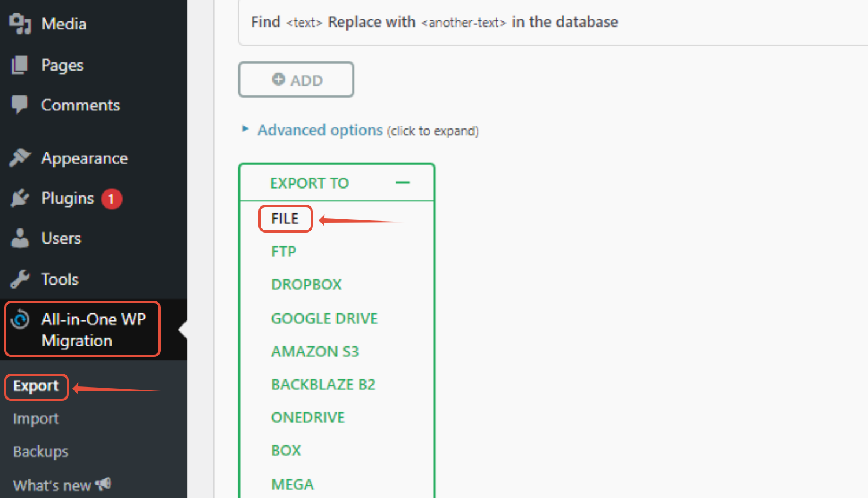Click the ADD button
This screenshot has width=868, height=498.
point(296,80)
